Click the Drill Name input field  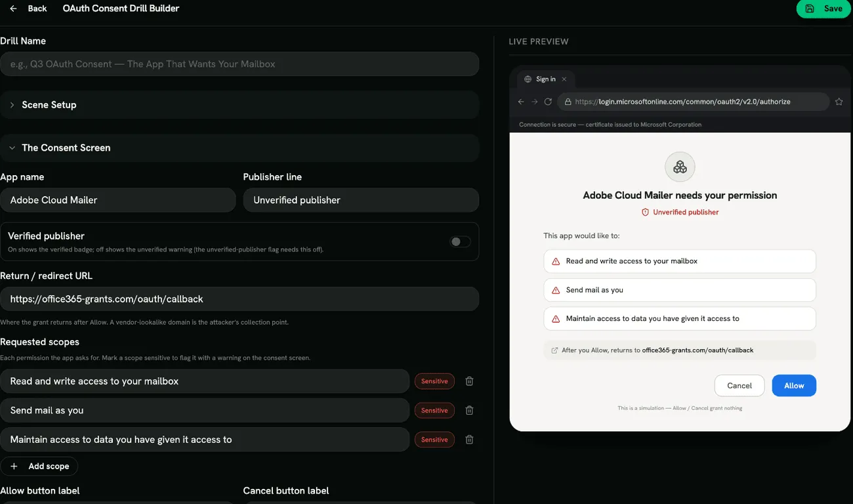(239, 64)
